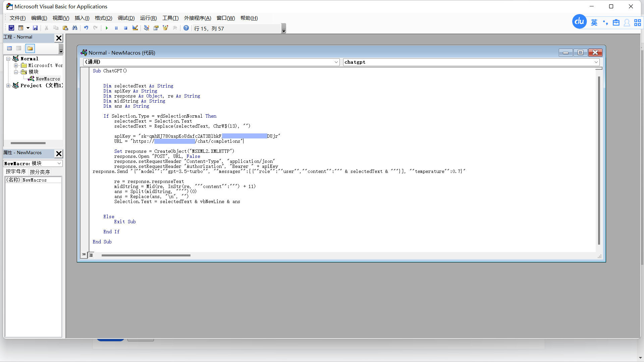644x362 pixels.
Task: Click the code window vertical scrollbar
Action: click(x=599, y=160)
